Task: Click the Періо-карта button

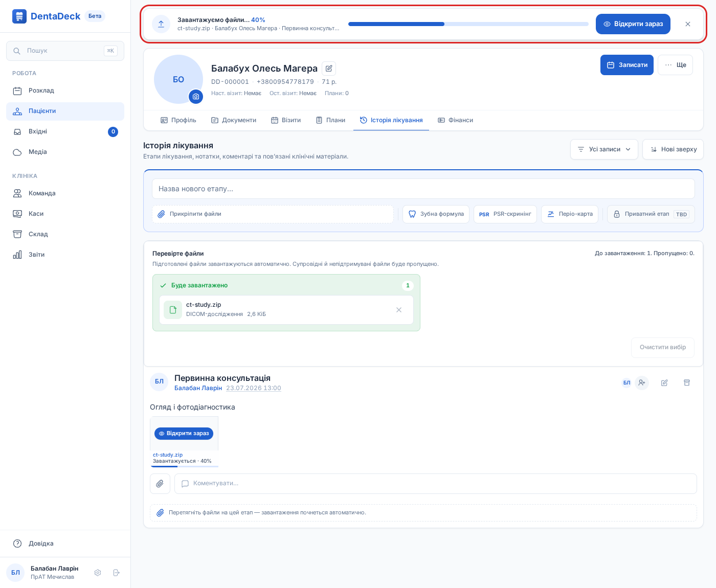Action: point(570,214)
